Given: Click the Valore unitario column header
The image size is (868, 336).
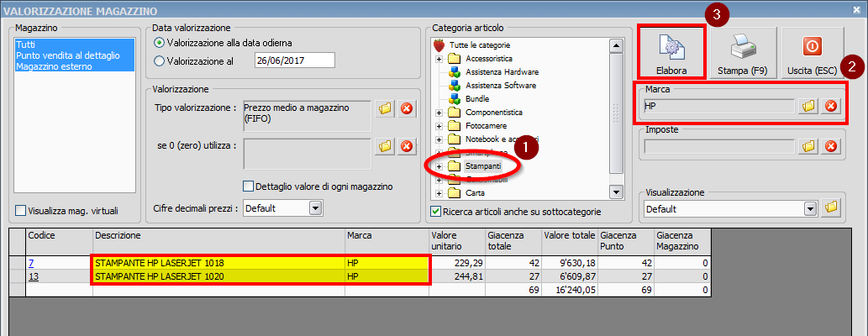Looking at the screenshot, I should click(457, 241).
